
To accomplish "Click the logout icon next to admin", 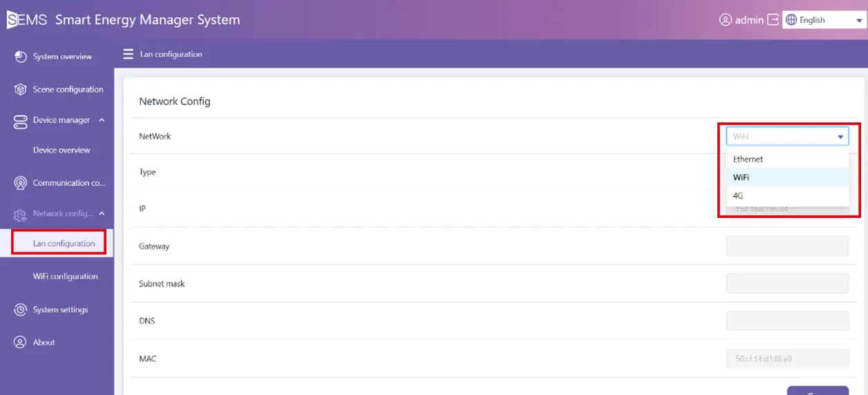I will coord(773,20).
